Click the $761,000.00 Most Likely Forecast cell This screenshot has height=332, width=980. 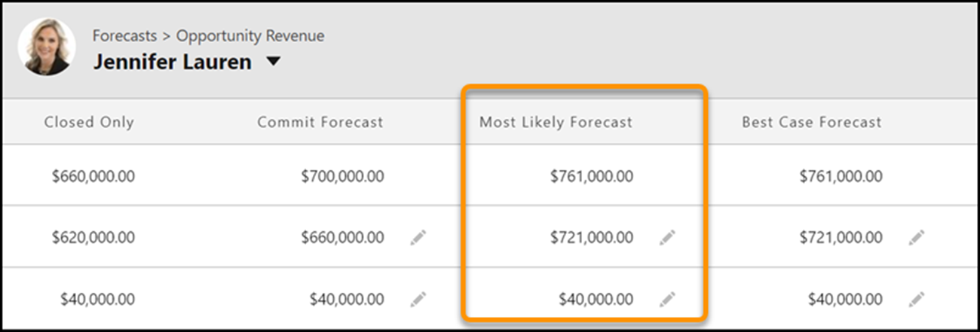(591, 177)
